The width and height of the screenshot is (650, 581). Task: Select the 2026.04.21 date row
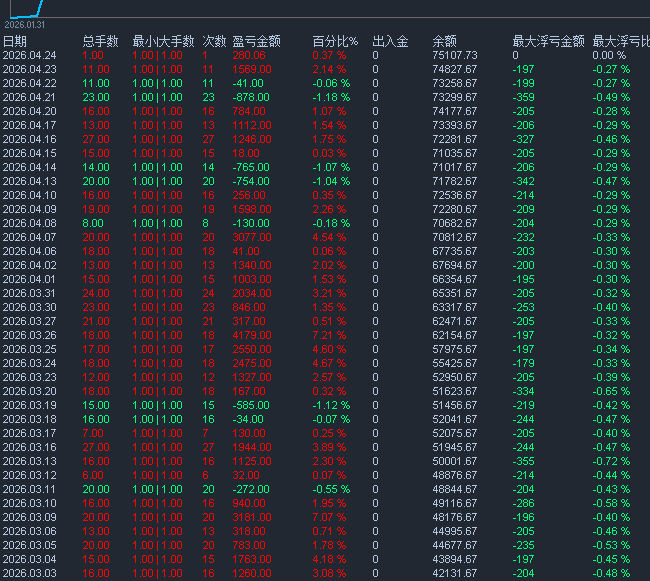pyautogui.click(x=29, y=97)
